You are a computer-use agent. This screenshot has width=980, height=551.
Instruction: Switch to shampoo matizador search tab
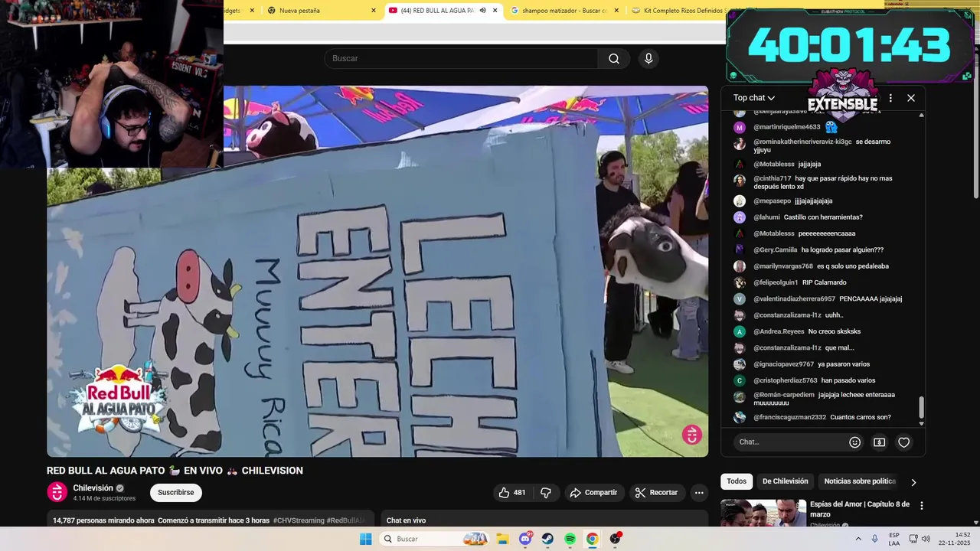(x=564, y=11)
